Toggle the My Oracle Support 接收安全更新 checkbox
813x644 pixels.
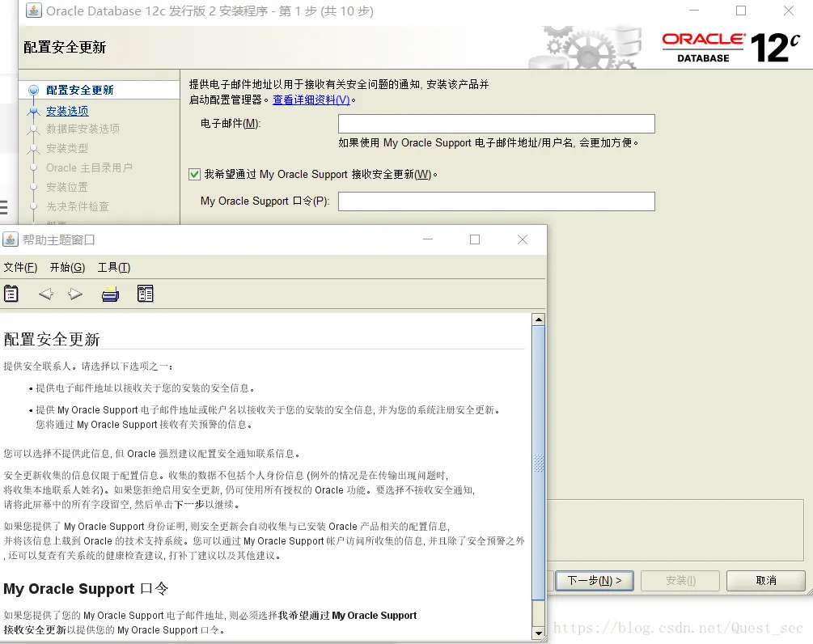[194, 174]
